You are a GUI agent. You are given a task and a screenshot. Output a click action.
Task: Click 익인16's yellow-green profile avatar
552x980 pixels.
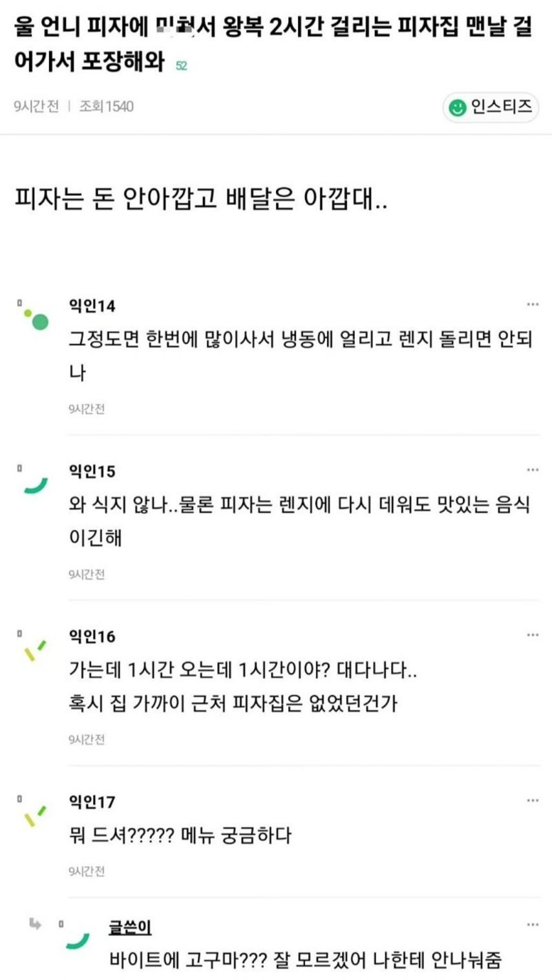coord(35,650)
